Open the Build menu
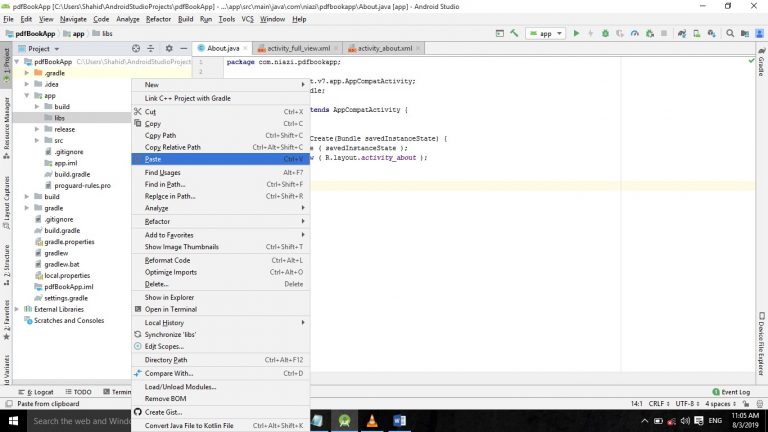 (185, 19)
